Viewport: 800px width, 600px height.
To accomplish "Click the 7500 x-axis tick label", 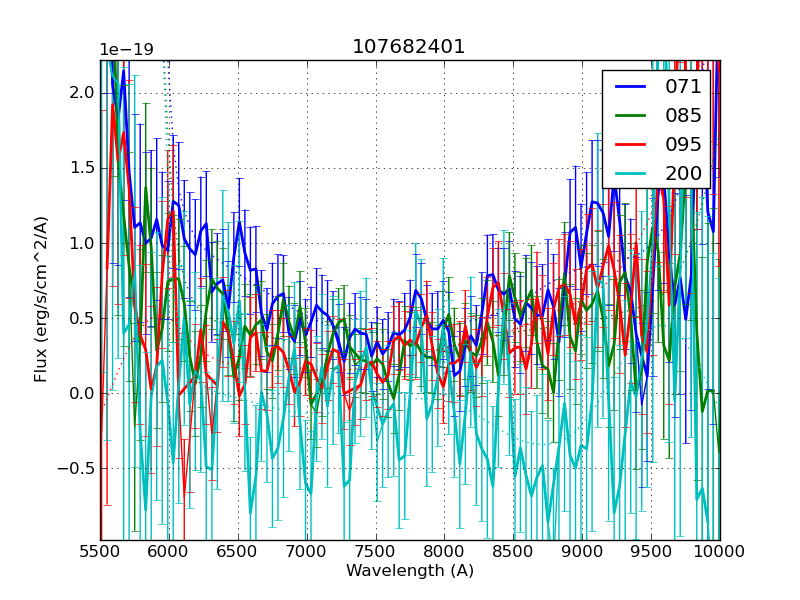I will (376, 552).
